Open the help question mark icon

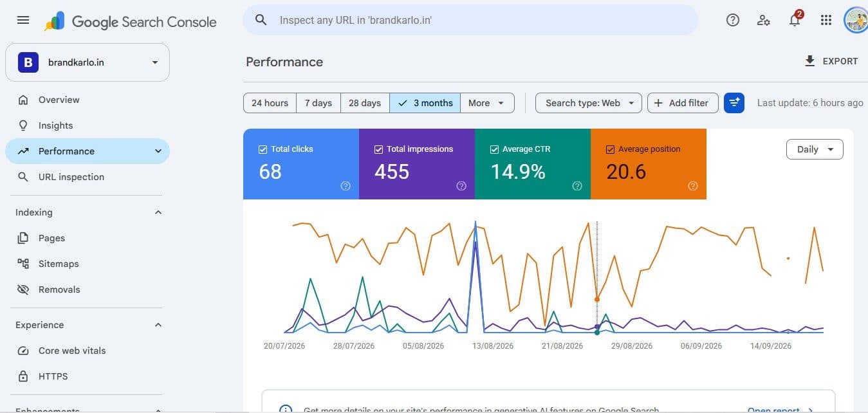pyautogui.click(x=732, y=20)
